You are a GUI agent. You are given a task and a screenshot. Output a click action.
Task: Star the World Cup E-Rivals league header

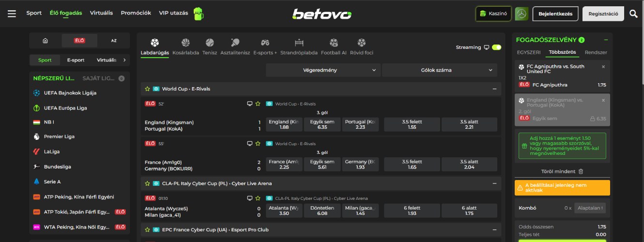pyautogui.click(x=147, y=89)
